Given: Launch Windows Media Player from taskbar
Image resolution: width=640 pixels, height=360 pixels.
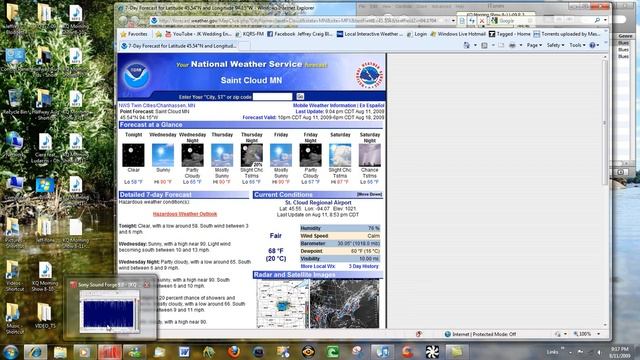Looking at the screenshot, I should pos(84,352).
